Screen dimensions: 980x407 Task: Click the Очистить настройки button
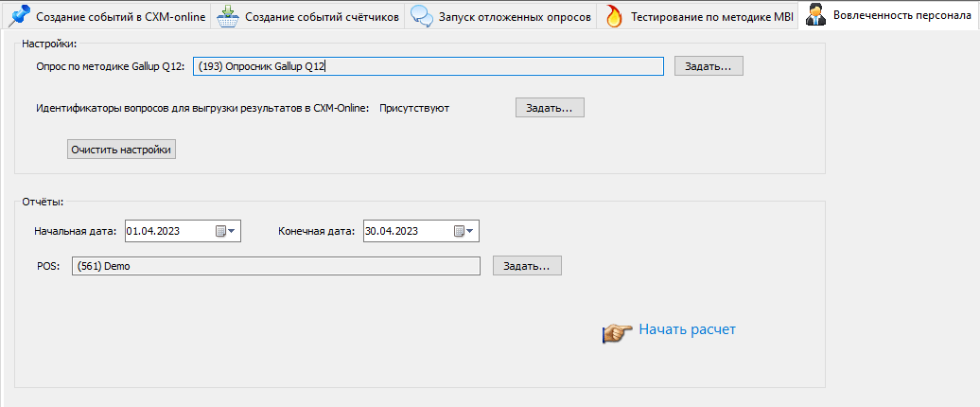121,150
